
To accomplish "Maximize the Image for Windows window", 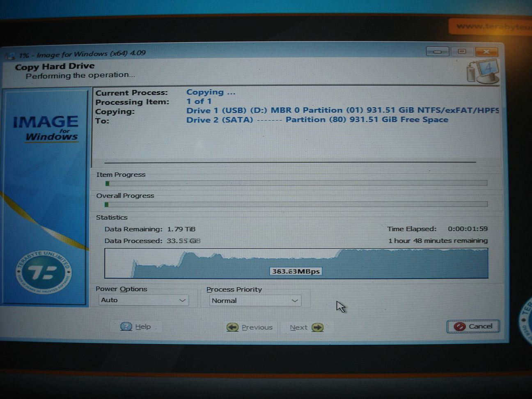I will [462, 52].
